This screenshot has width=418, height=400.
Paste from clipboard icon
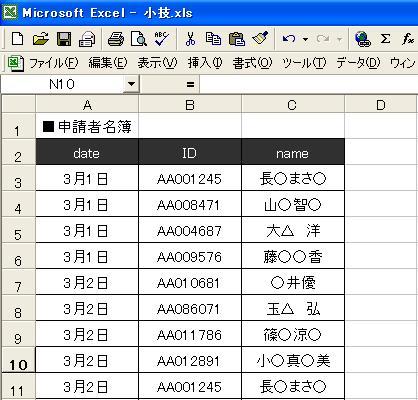[x=237, y=39]
